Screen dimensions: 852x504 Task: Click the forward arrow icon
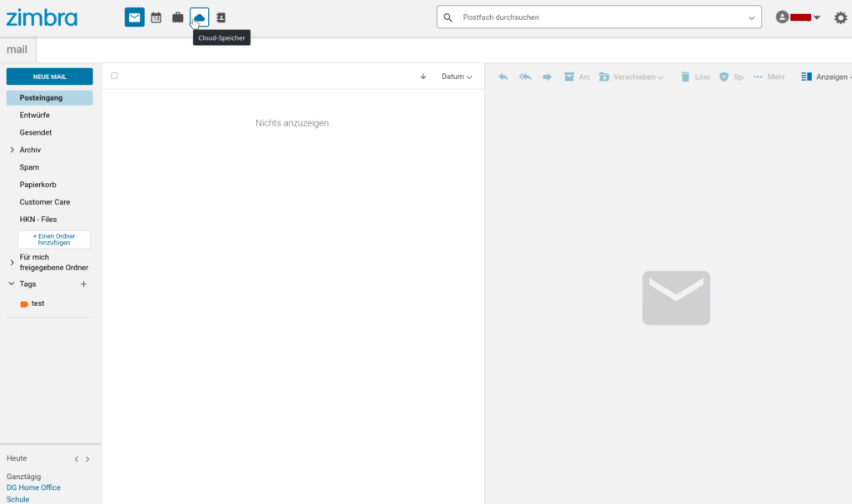(547, 77)
